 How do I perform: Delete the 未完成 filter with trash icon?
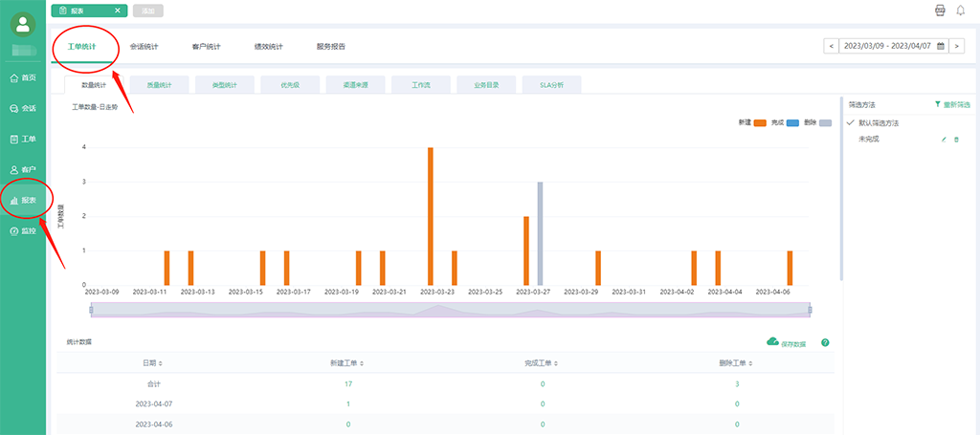[956, 140]
